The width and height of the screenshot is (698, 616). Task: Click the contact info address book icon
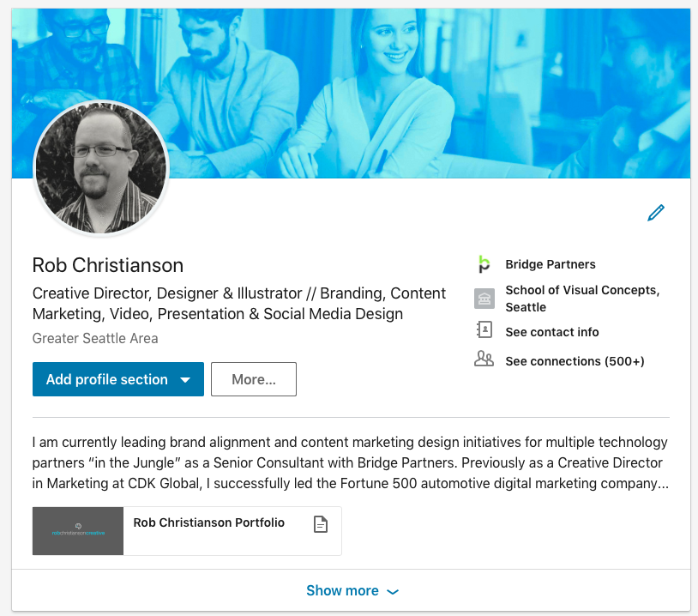(x=484, y=331)
